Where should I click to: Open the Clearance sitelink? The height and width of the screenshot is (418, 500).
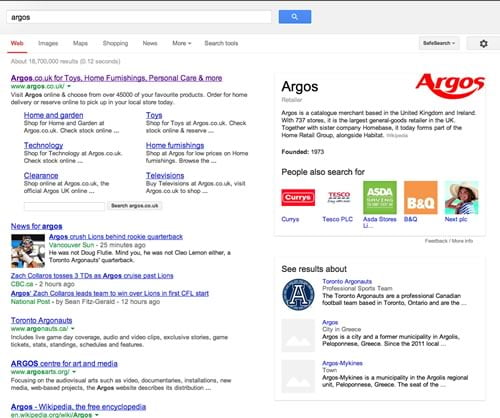41,175
